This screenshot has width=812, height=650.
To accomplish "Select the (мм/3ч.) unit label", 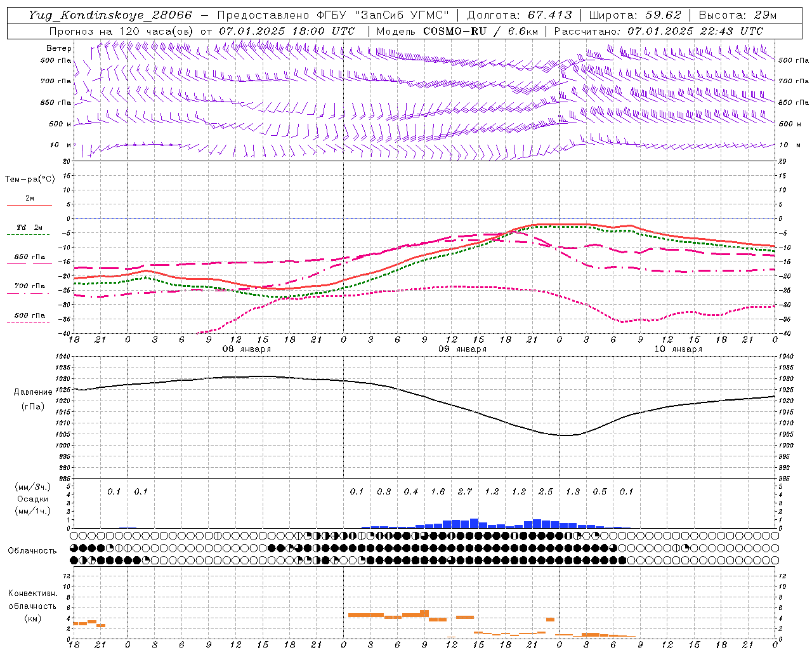I will (32, 487).
